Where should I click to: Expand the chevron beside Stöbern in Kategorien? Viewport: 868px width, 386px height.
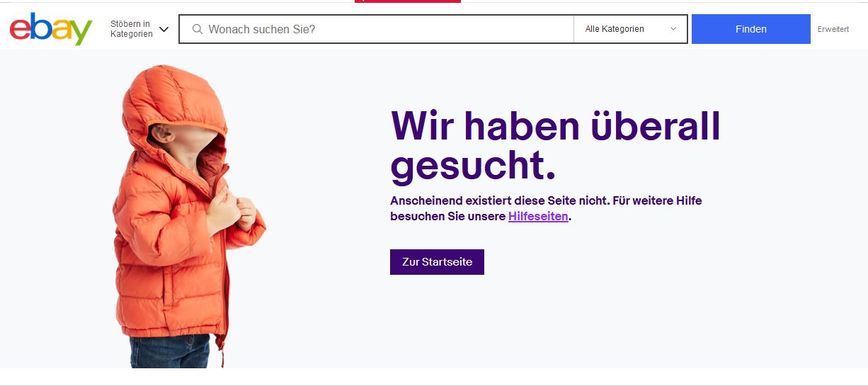point(164,30)
